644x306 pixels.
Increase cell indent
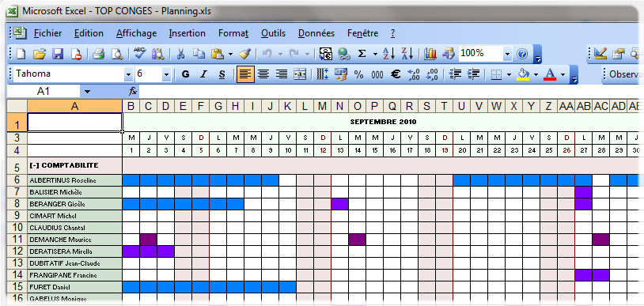pyautogui.click(x=474, y=74)
